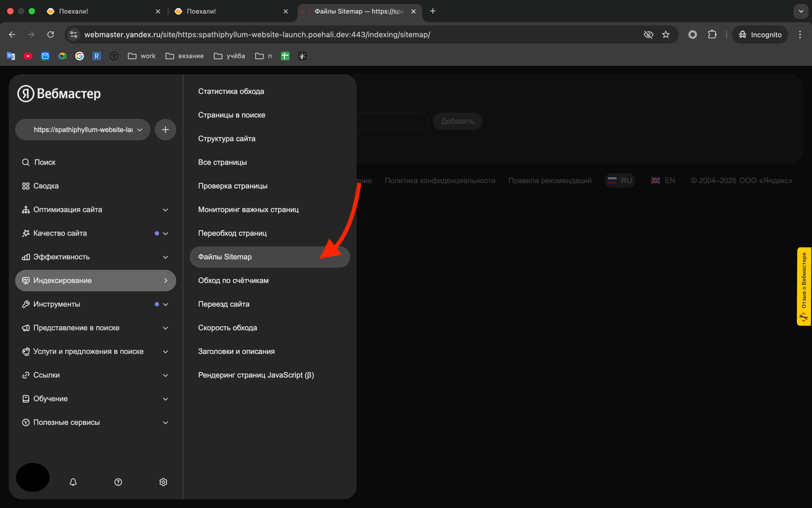The width and height of the screenshot is (812, 508).
Task: Open the Сводка dashboard icon
Action: [x=25, y=185]
